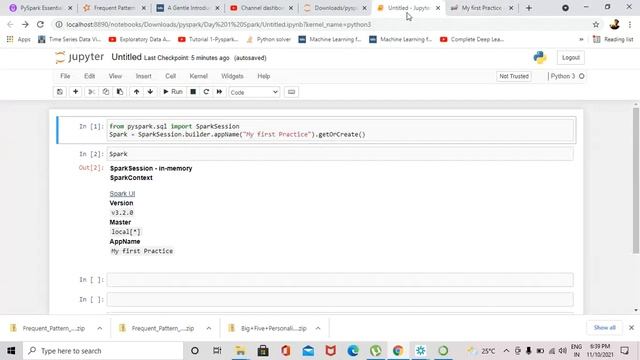This screenshot has height=360, width=640.
Task: Open the Apps bookmark shortcut
Action: [x=19, y=39]
